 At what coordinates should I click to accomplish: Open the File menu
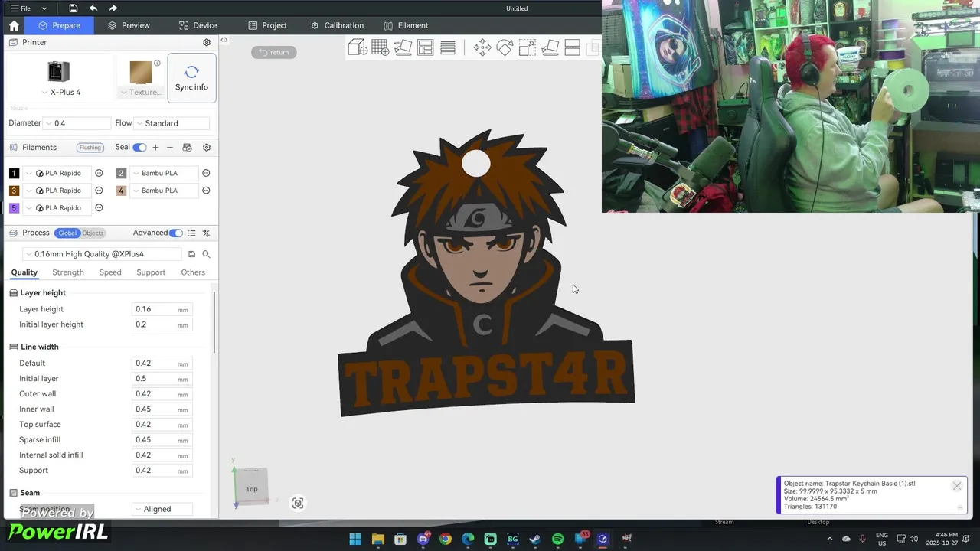point(20,8)
